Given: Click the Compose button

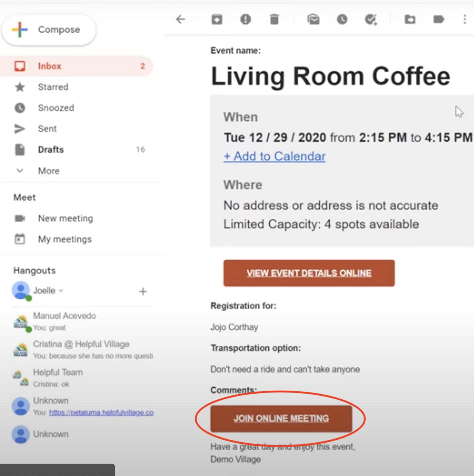Looking at the screenshot, I should point(49,30).
